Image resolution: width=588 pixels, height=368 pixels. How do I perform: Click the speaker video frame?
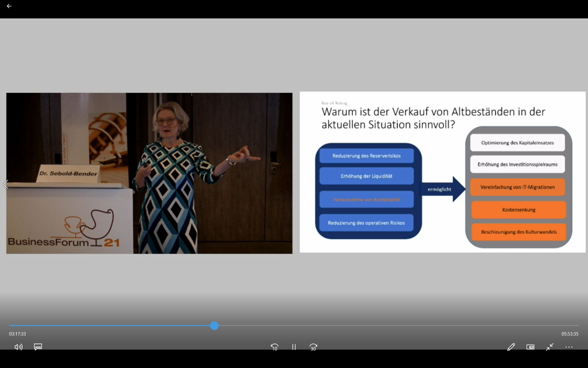coord(149,173)
